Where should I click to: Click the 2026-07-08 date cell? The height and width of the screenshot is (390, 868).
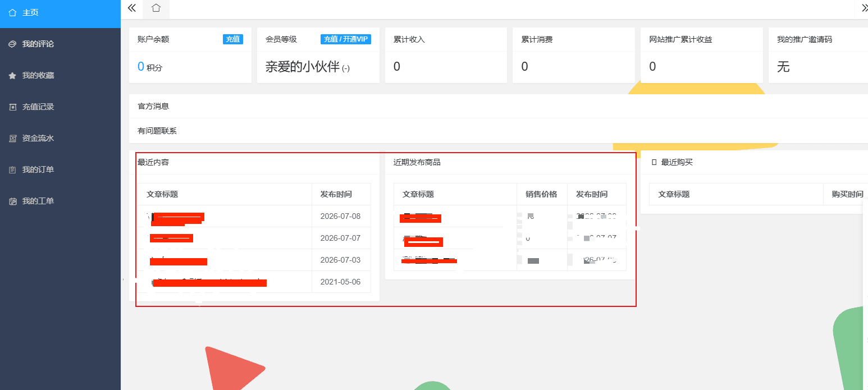click(x=340, y=216)
